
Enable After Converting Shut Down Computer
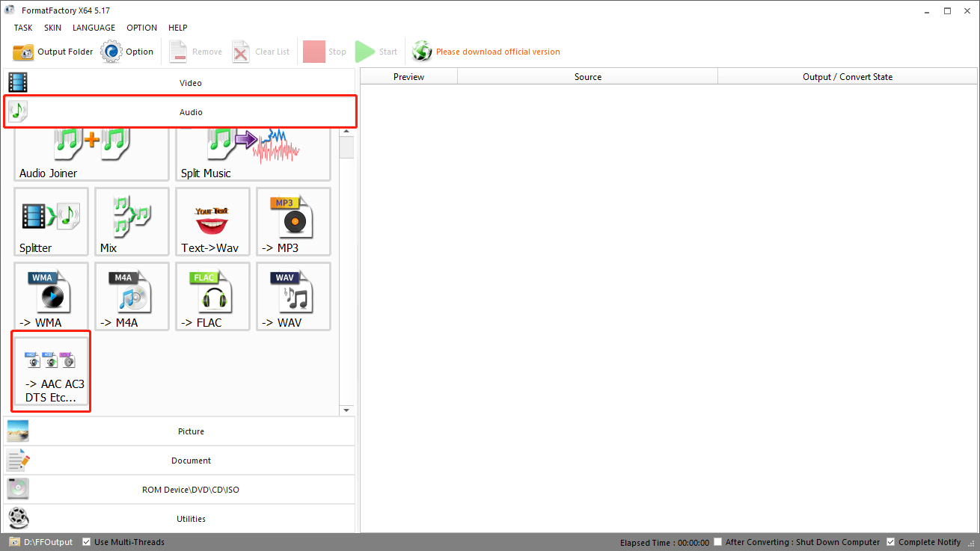[718, 542]
